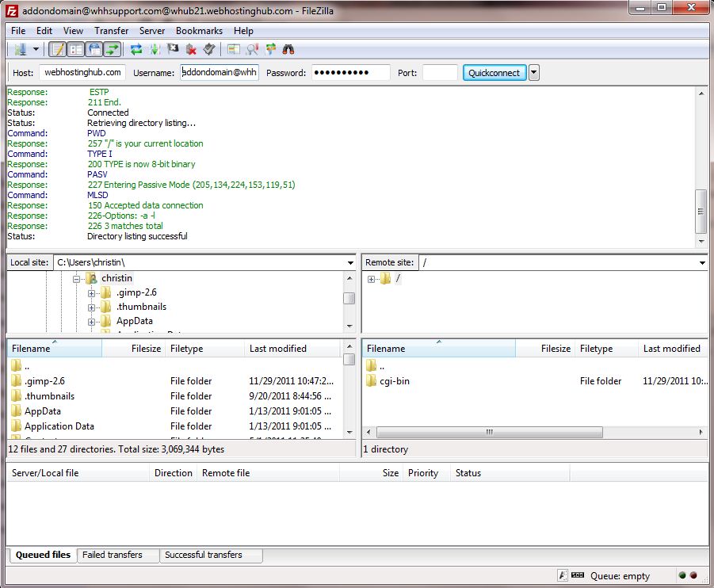Click the Disconnect from server icon
Viewport: 714px width, 588px height.
(191, 49)
